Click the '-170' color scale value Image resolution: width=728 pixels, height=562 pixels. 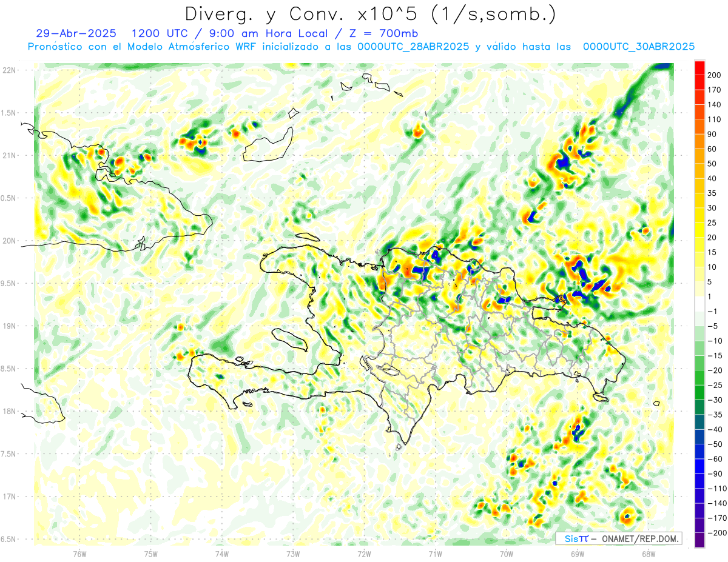[718, 518]
